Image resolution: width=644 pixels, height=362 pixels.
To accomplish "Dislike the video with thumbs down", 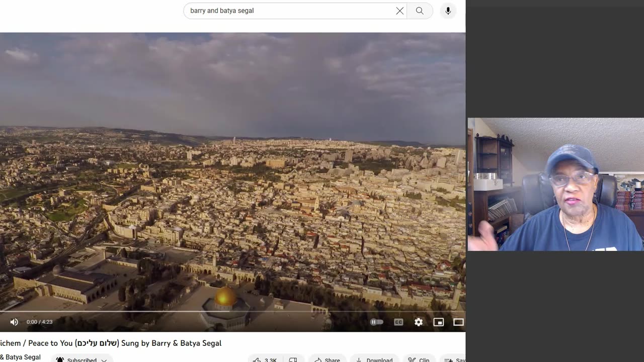I will (x=293, y=360).
